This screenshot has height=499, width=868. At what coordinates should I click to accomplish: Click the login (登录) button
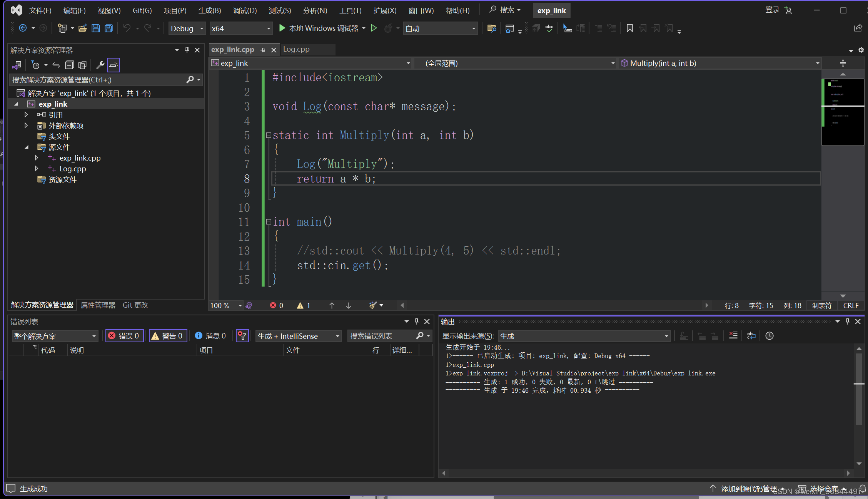click(773, 10)
